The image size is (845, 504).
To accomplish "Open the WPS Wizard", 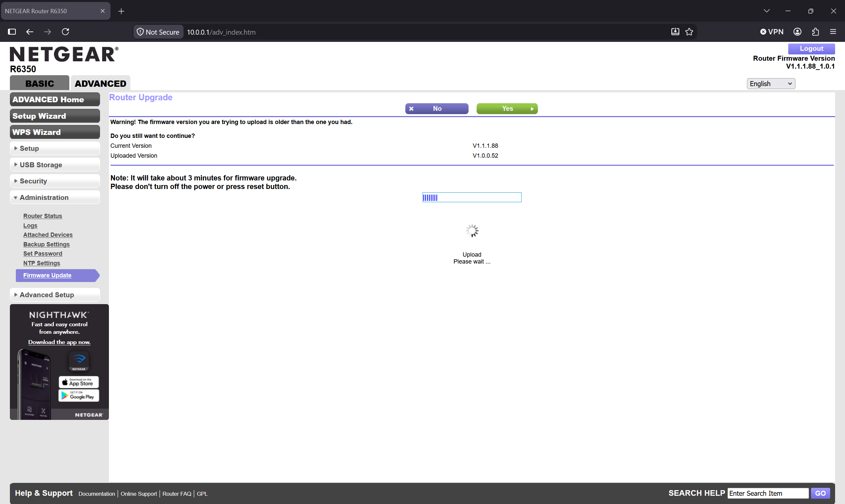I will coord(55,132).
